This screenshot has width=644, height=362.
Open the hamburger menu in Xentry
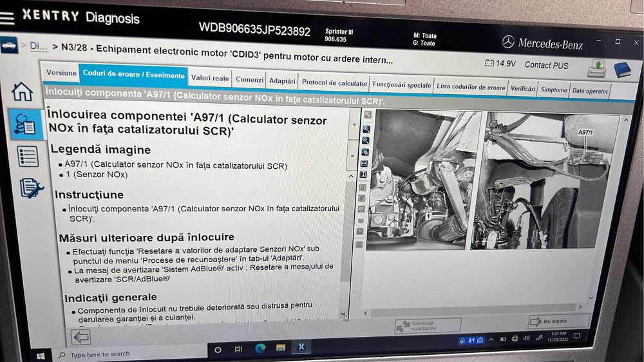(x=7, y=17)
